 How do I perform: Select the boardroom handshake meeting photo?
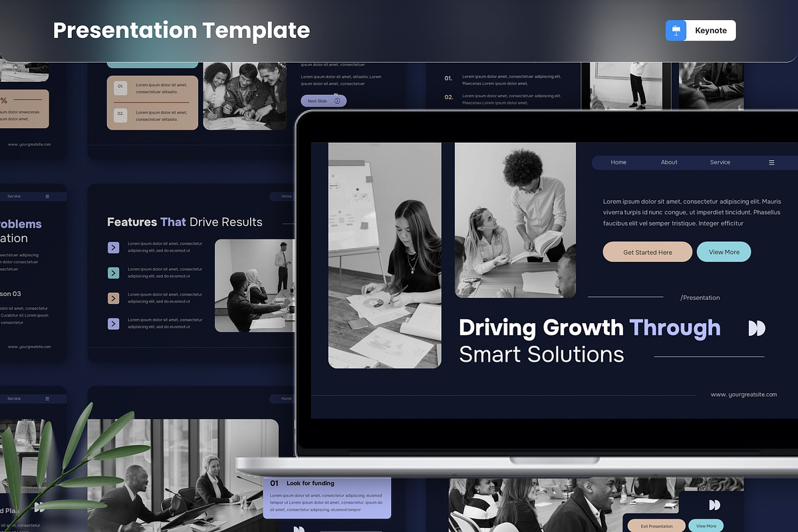(x=183, y=475)
